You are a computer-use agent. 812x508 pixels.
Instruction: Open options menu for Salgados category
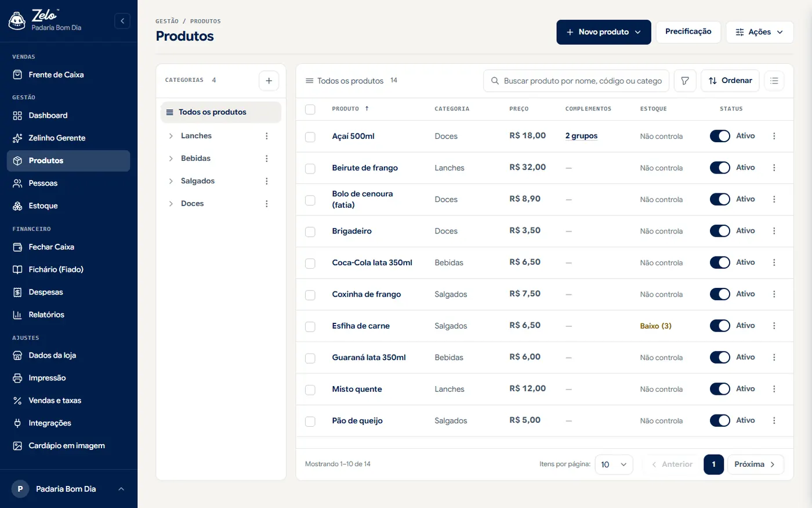[267, 181]
